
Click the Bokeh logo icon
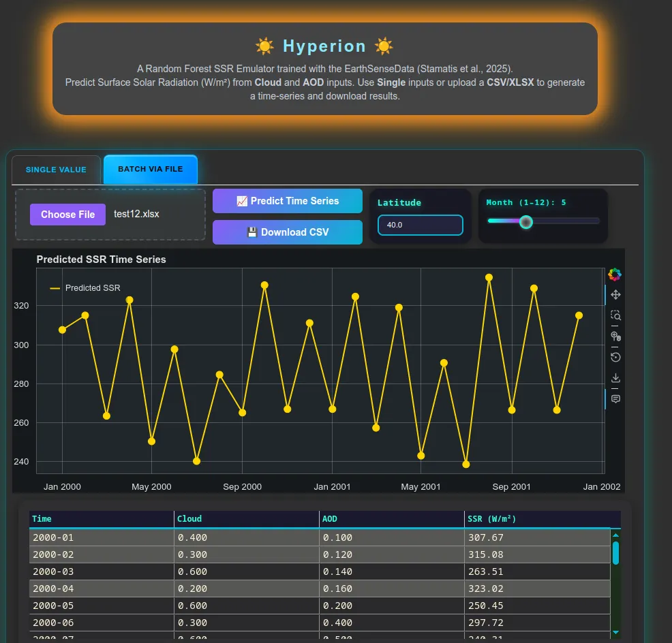click(x=615, y=275)
